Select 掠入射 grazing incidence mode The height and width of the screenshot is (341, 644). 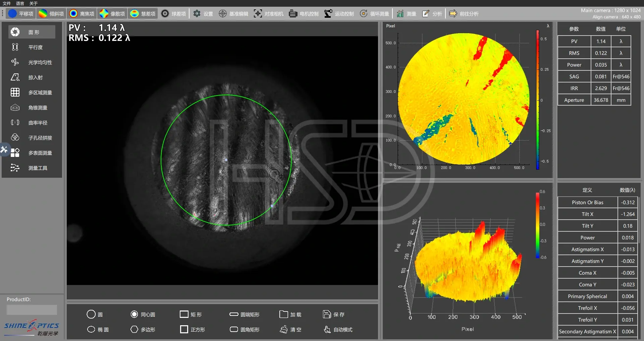click(32, 77)
